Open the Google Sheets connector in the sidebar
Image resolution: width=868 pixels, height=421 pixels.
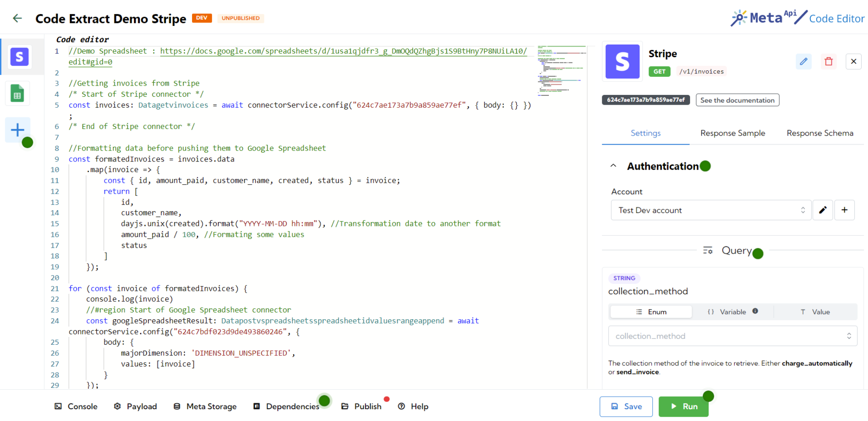(17, 94)
